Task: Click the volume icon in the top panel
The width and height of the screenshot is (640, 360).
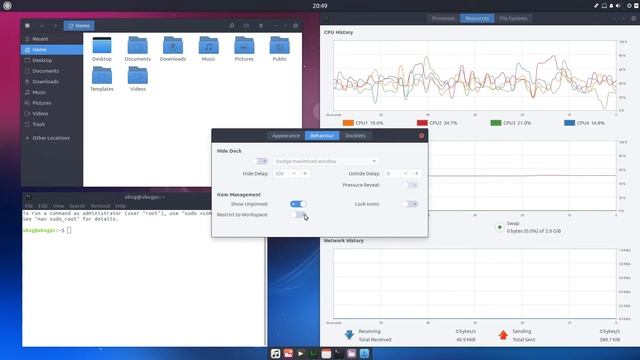Action: click(618, 6)
